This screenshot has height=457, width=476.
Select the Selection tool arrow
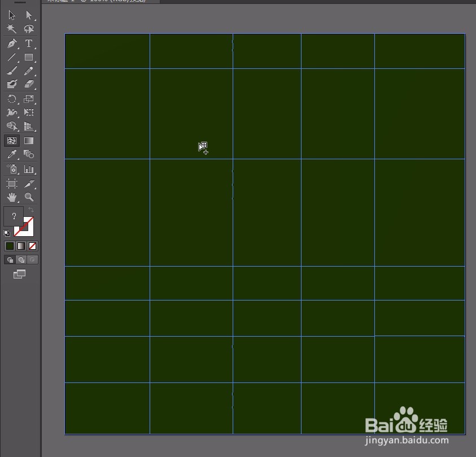pyautogui.click(x=11, y=15)
